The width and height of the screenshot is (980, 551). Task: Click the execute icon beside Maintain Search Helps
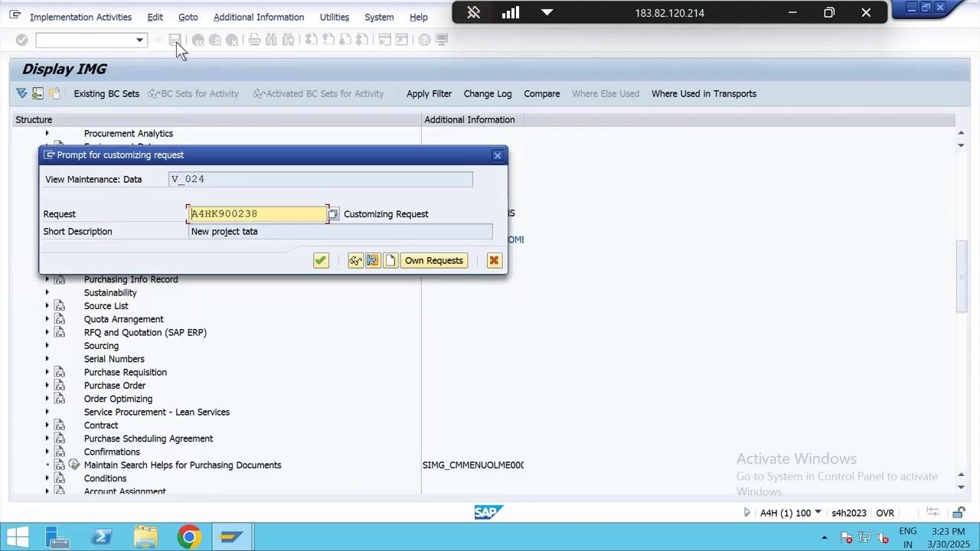click(x=74, y=465)
